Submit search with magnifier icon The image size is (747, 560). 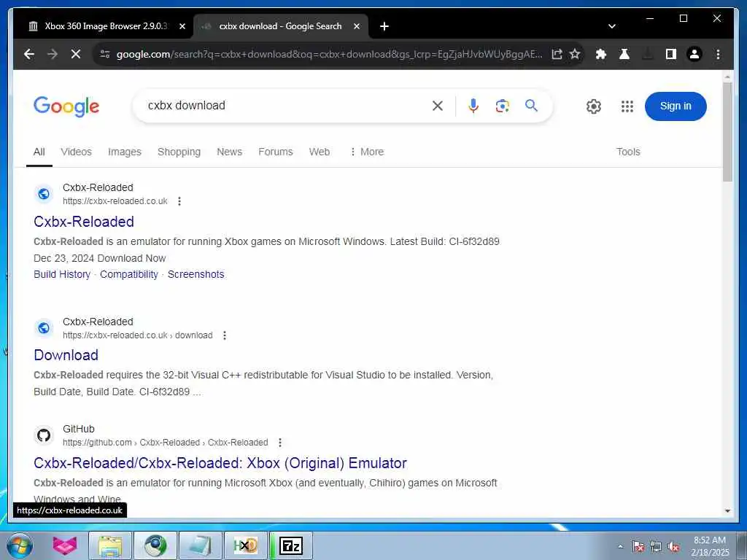(x=531, y=105)
